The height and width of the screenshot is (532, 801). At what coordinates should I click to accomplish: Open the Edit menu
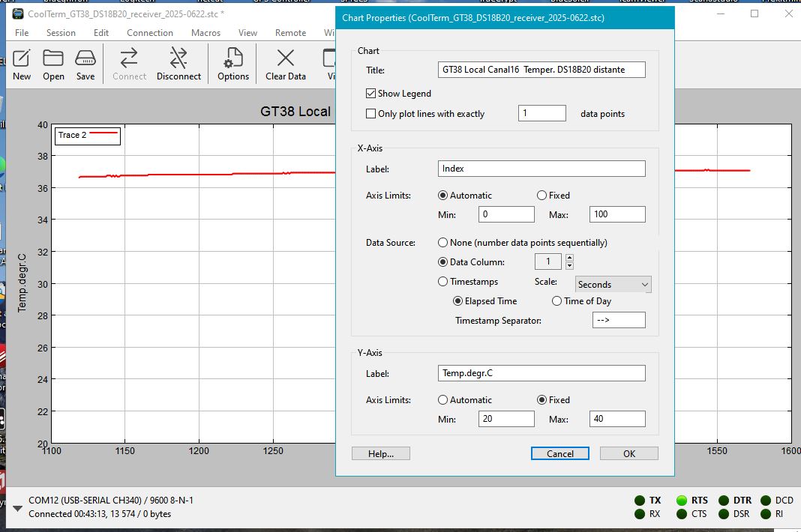(101, 33)
